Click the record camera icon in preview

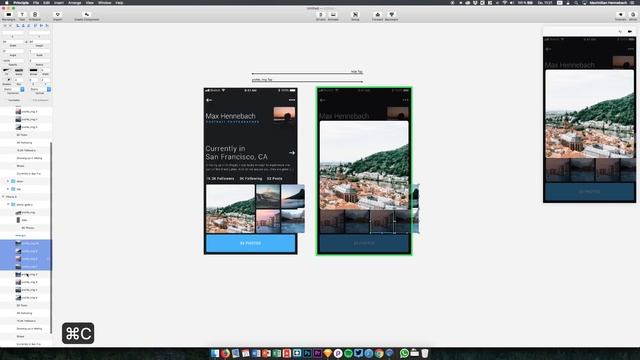[x=630, y=31]
